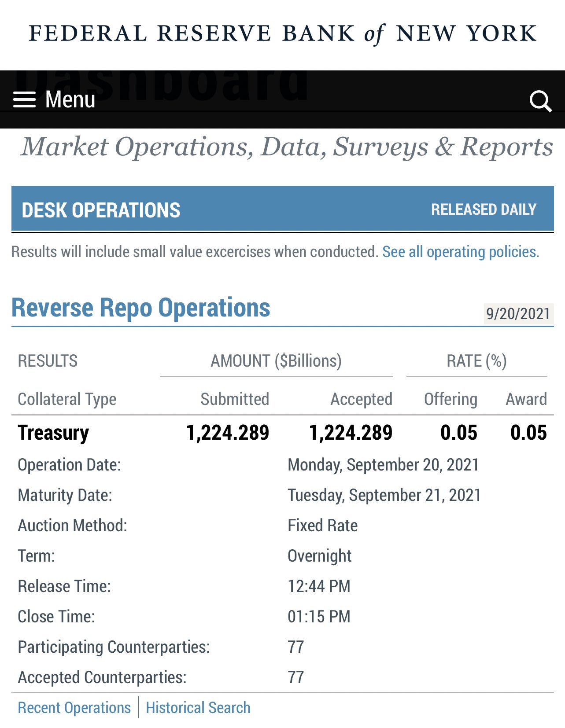Open the See all operating policies link
Screen dimensions: 565x728
coord(460,252)
